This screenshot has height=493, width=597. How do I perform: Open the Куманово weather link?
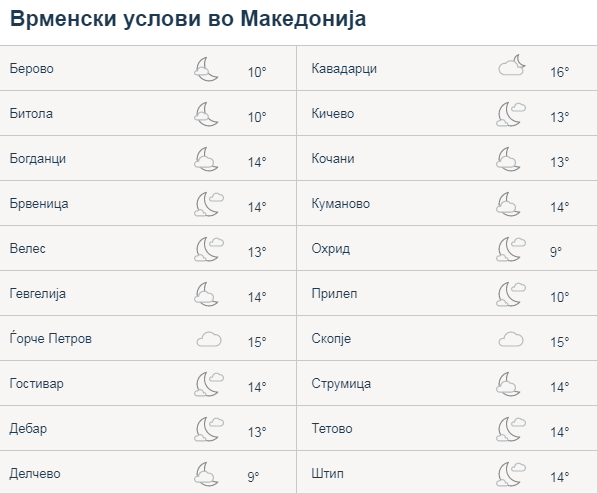(341, 203)
